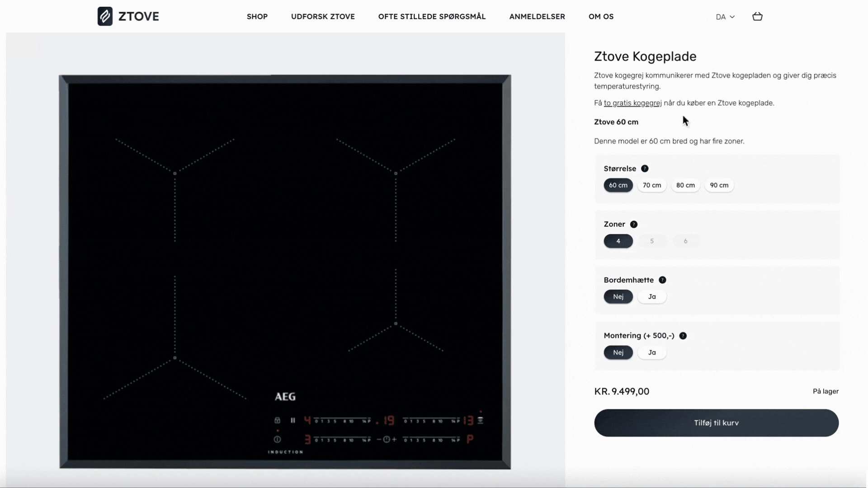This screenshot has height=488, width=868.
Task: Choose Ja for Montering
Action: pos(652,352)
